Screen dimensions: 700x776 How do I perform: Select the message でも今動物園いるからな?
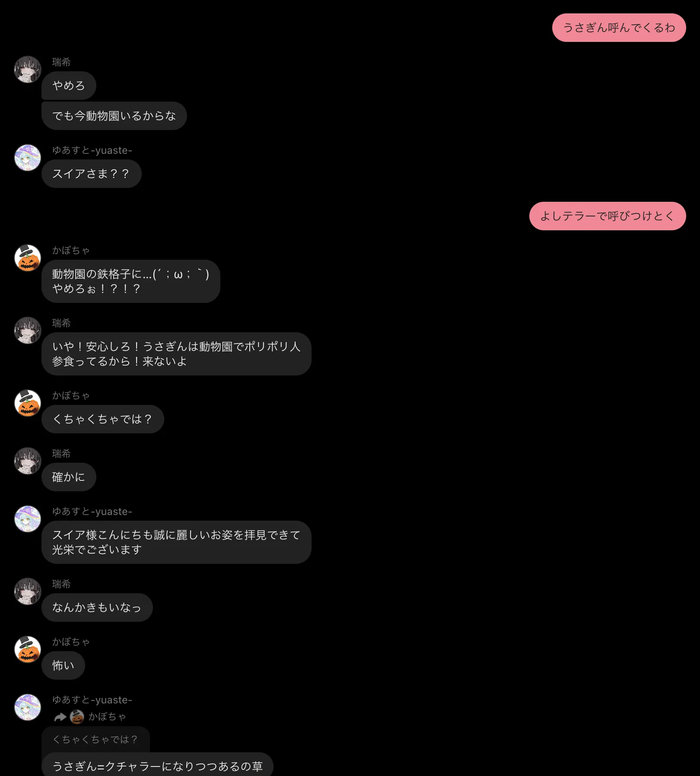[x=114, y=116]
